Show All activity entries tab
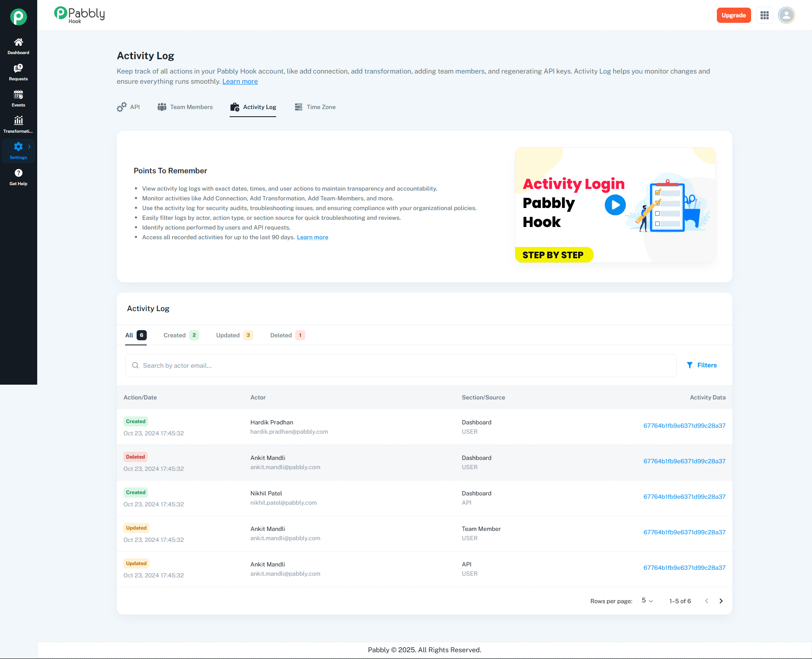 click(x=136, y=335)
